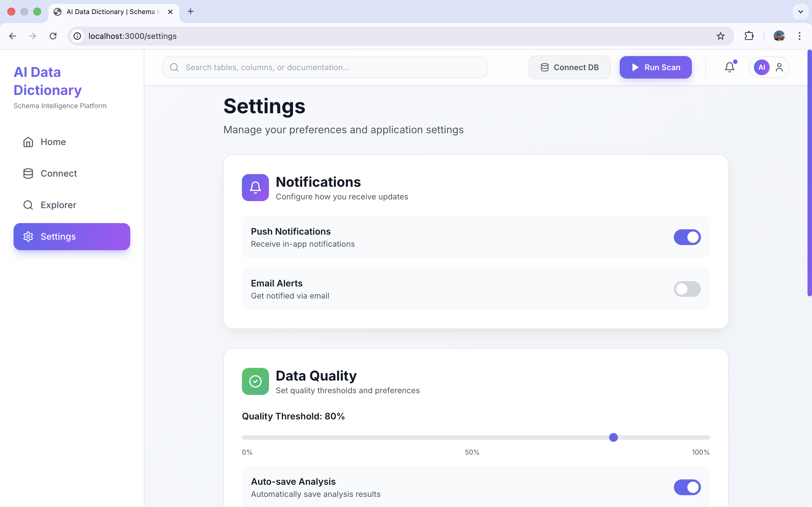Open the Home section in the sidebar
The height and width of the screenshot is (507, 812).
(54, 142)
